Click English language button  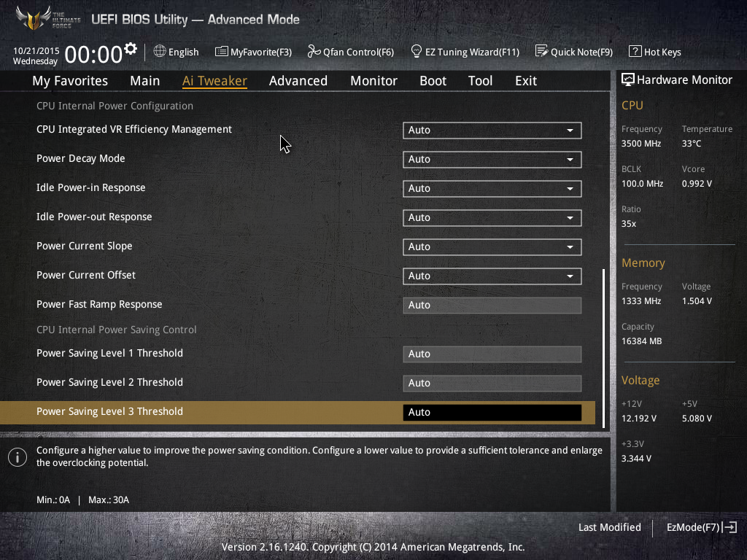coord(183,52)
